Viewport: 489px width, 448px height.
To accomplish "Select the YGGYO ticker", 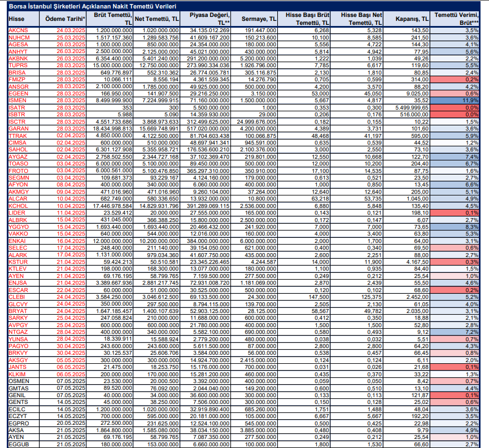I will tap(19, 227).
